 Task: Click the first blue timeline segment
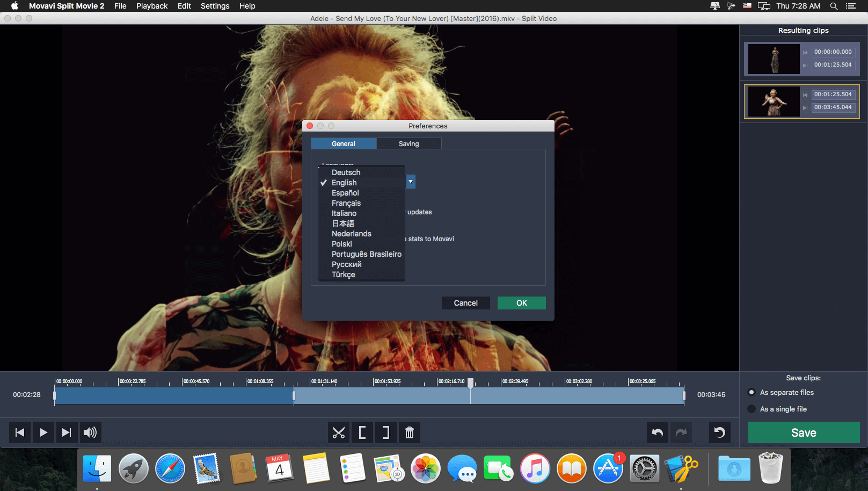[174, 396]
